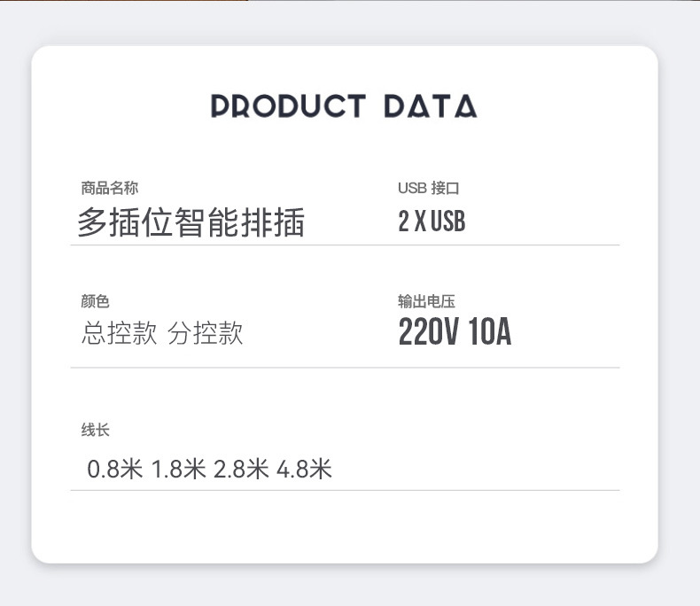This screenshot has width=700, height=606.
Task: Click the word PRODUCT in the heading
Action: coord(288,106)
